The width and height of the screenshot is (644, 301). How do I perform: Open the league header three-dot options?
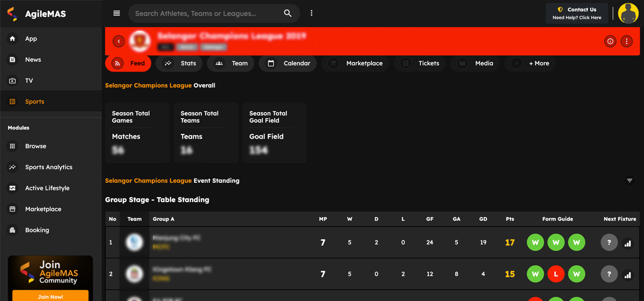(x=626, y=41)
